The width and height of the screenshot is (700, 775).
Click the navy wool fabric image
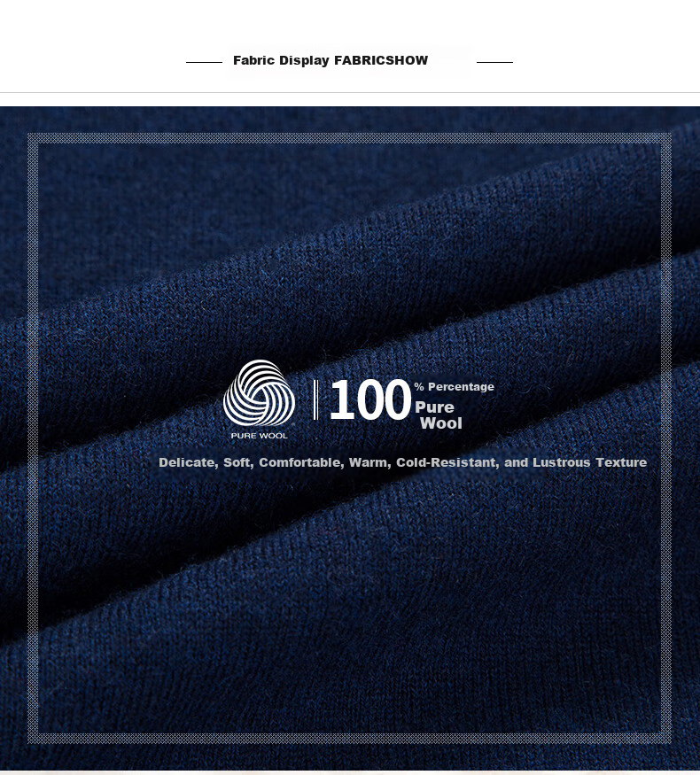350,438
